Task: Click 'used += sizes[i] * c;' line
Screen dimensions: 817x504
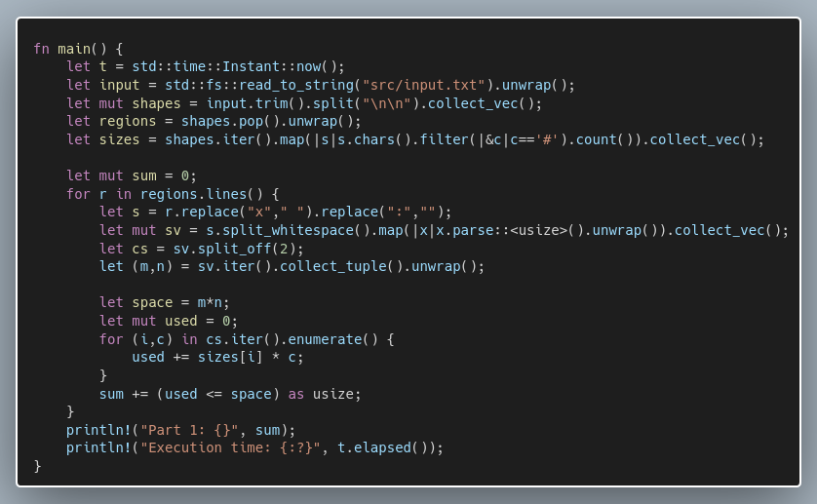Action: tap(217, 358)
